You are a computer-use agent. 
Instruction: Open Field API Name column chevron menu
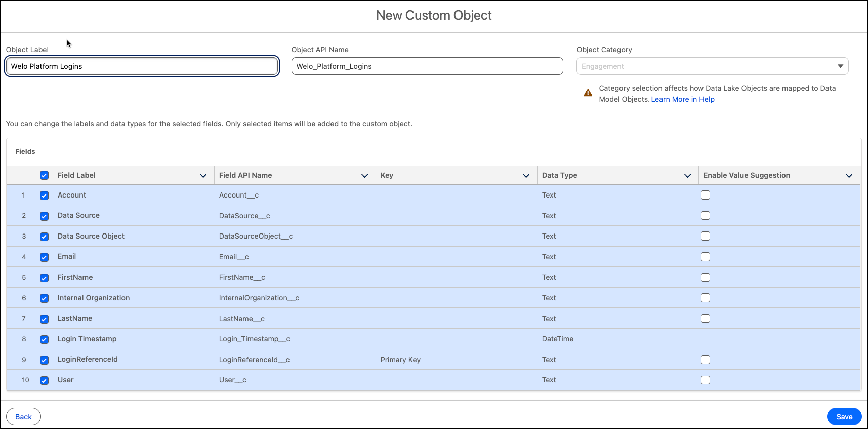click(x=364, y=176)
